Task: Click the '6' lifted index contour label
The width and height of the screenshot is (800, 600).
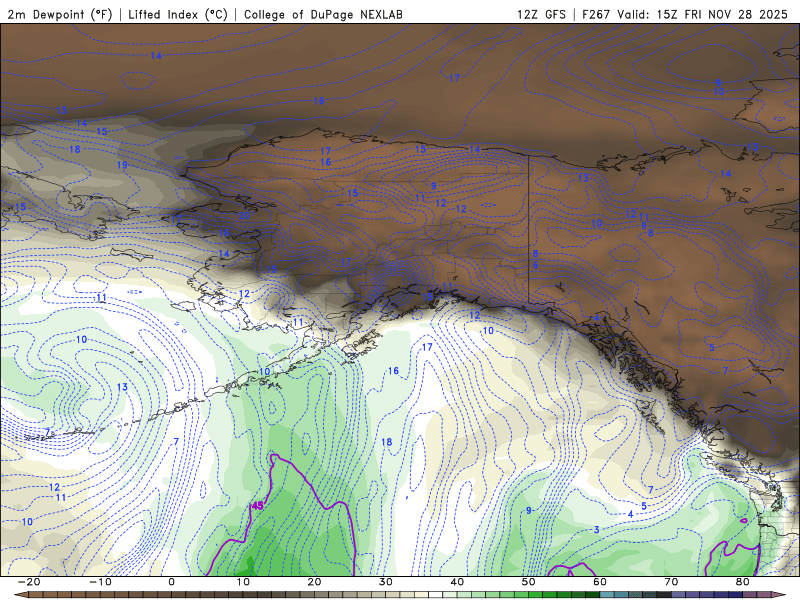Action: tap(536, 265)
